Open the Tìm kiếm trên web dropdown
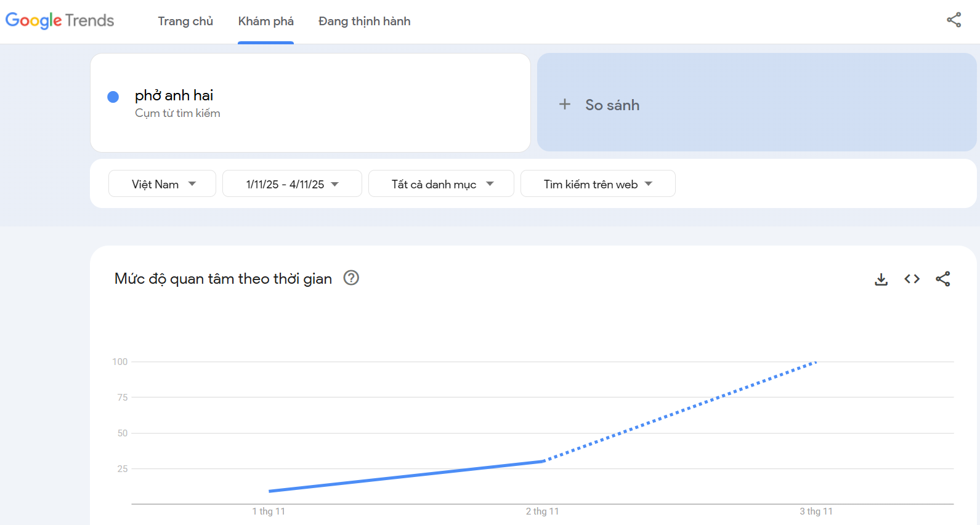Screen dimensions: 980x525 [x=597, y=184]
